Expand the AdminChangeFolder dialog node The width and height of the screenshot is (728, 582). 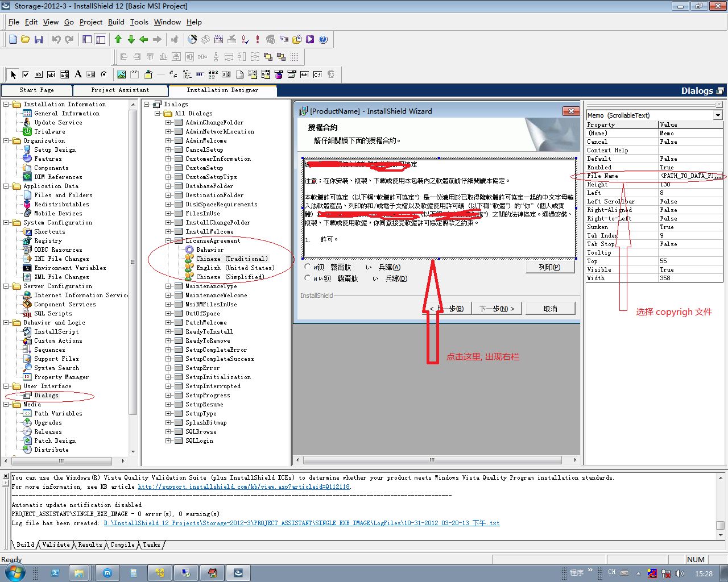tap(168, 123)
